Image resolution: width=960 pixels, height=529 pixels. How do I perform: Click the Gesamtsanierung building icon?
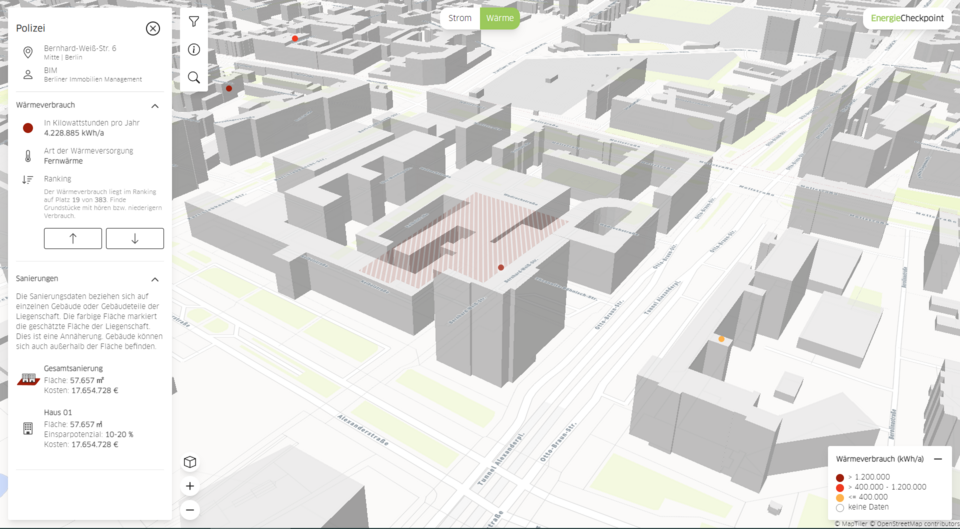[x=28, y=380]
